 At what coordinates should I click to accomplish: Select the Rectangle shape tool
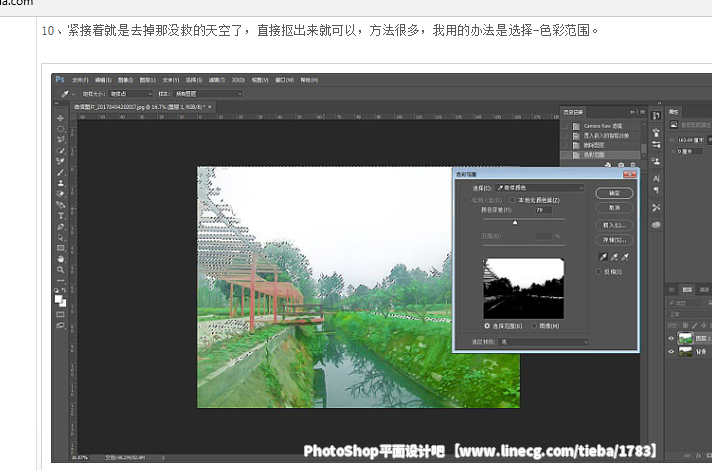pos(60,248)
